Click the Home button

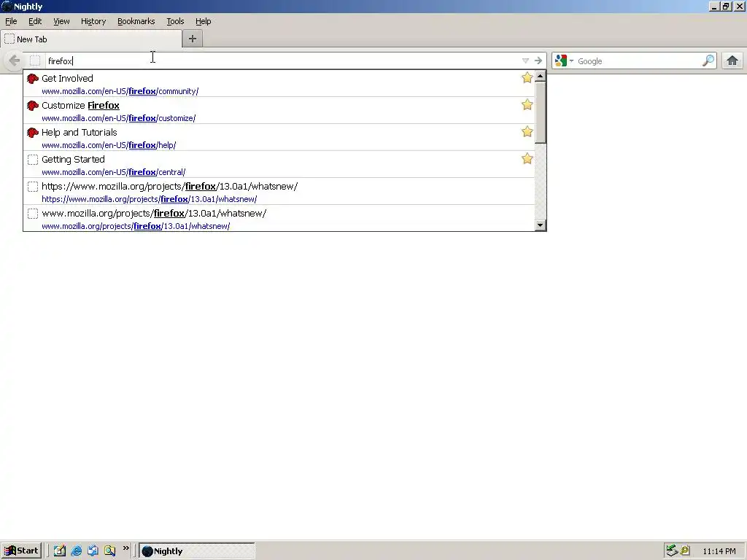732,61
